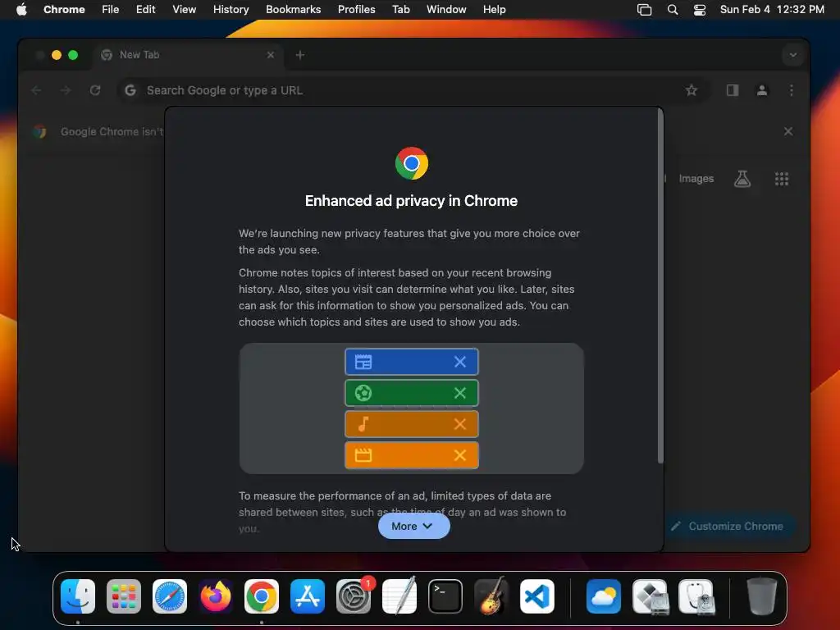Viewport: 840px width, 630px height.
Task: Open App Store from the dock
Action: 308,596
